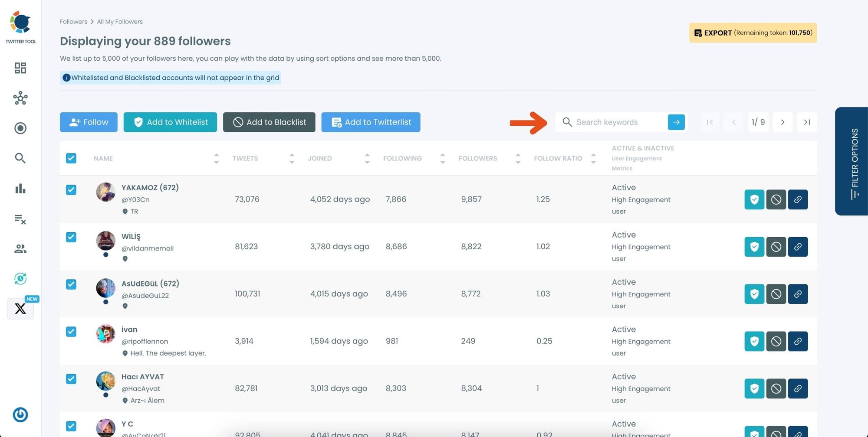Expand the Filter Options side panel

852,161
